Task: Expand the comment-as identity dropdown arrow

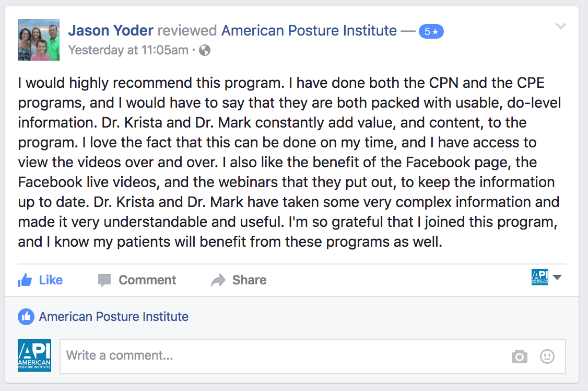Action: [557, 278]
